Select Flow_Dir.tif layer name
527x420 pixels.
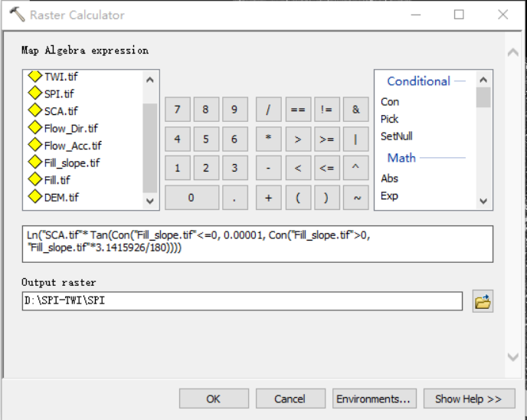pyautogui.click(x=71, y=129)
